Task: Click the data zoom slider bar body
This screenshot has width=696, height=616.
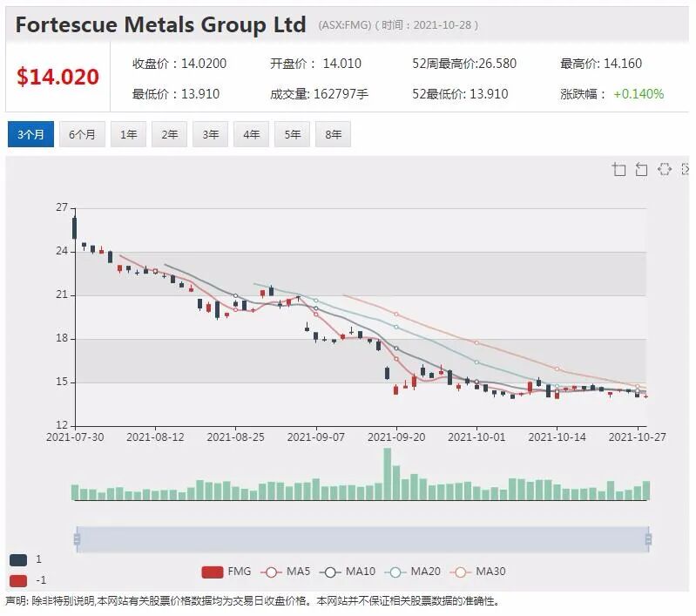Action: pos(362,539)
